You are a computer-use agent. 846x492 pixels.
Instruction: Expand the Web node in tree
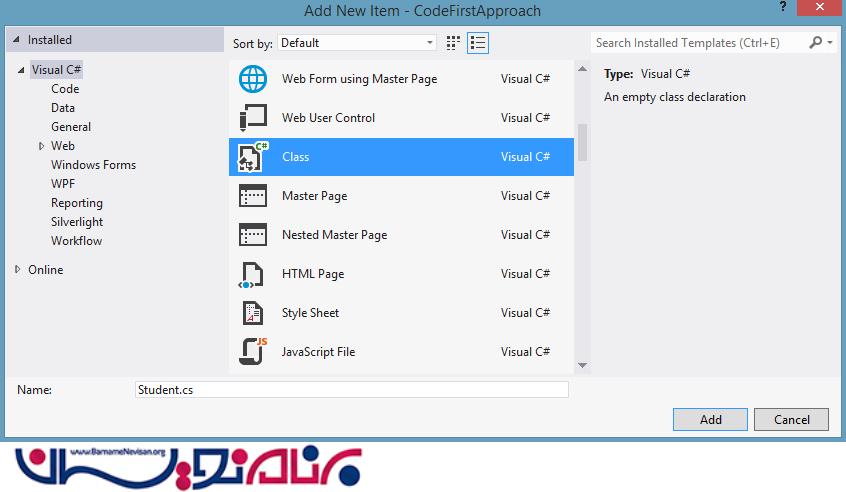pos(41,146)
